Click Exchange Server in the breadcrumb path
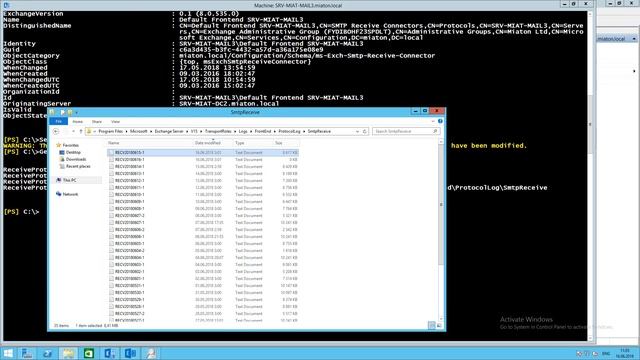 point(169,131)
